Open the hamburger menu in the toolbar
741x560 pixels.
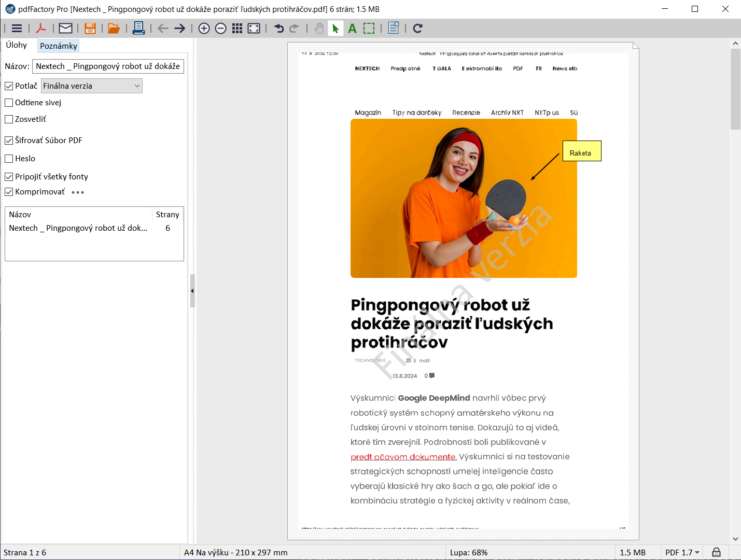click(17, 29)
